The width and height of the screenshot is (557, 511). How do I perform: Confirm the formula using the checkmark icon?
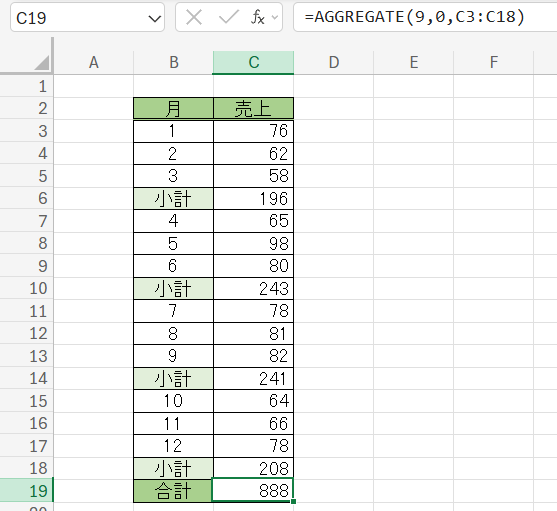click(x=229, y=17)
